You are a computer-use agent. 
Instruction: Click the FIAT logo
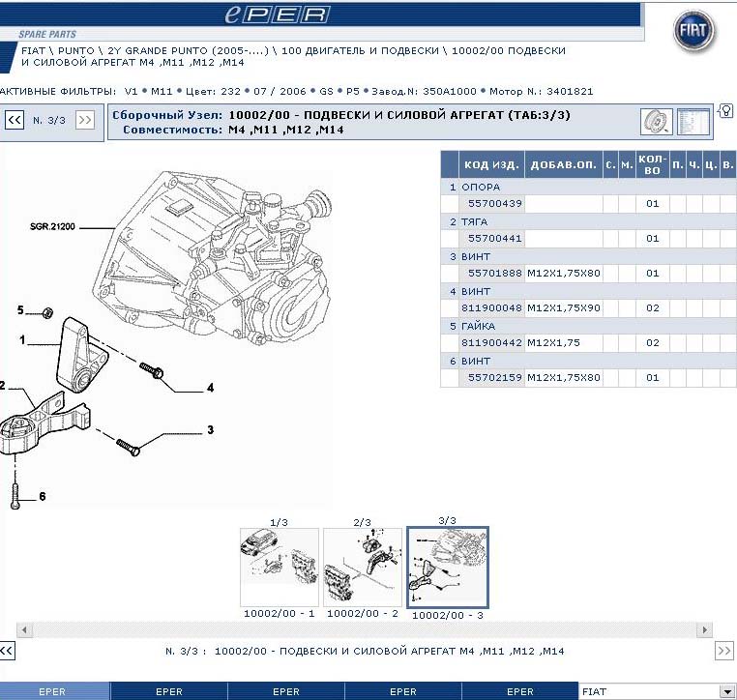coord(694,36)
